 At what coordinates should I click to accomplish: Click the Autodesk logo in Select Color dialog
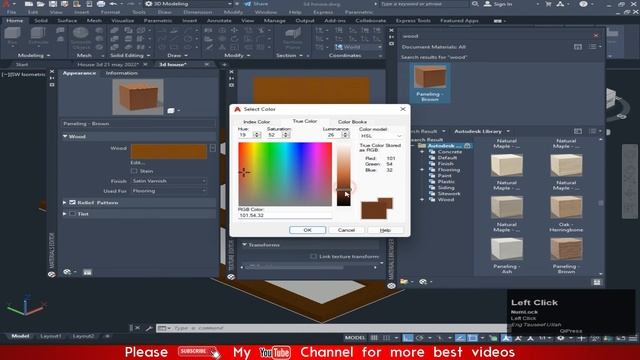tap(237, 109)
